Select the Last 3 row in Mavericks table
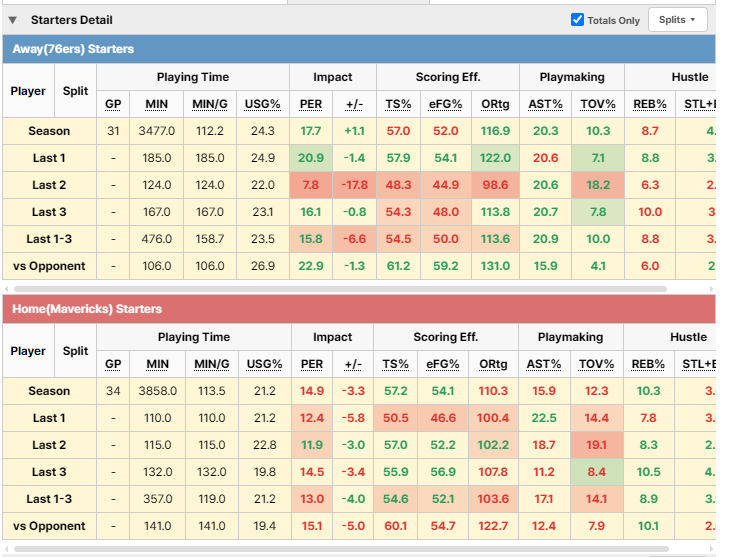 coord(359,472)
